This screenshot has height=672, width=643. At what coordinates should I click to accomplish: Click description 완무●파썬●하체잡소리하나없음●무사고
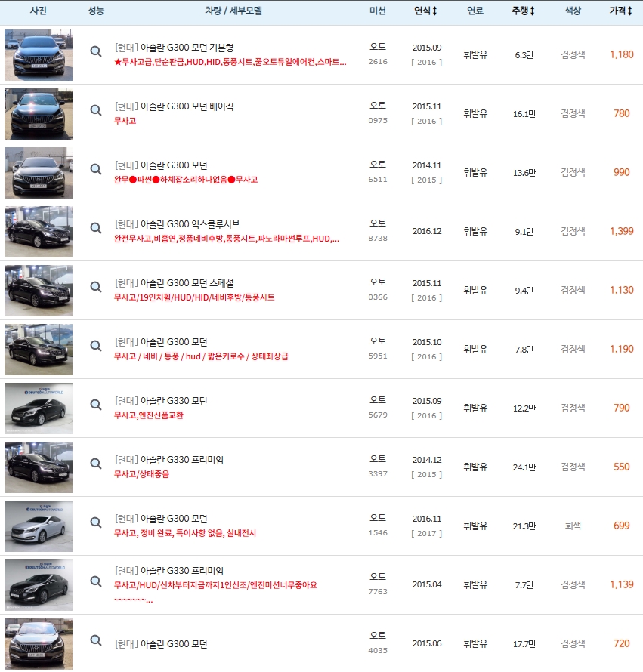point(186,180)
